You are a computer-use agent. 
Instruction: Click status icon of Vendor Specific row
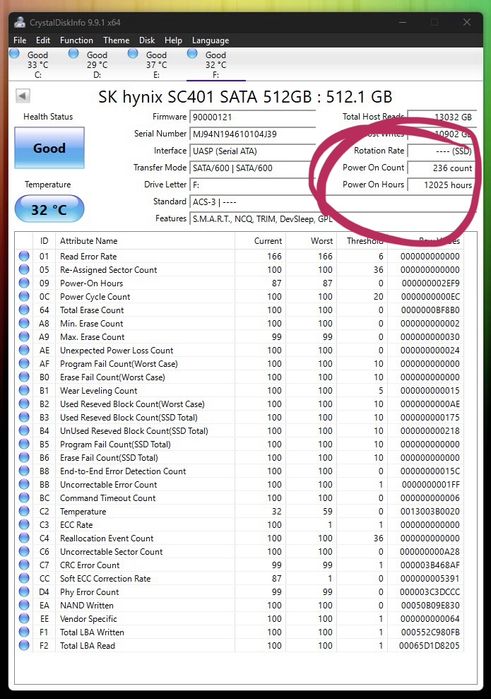click(24, 618)
